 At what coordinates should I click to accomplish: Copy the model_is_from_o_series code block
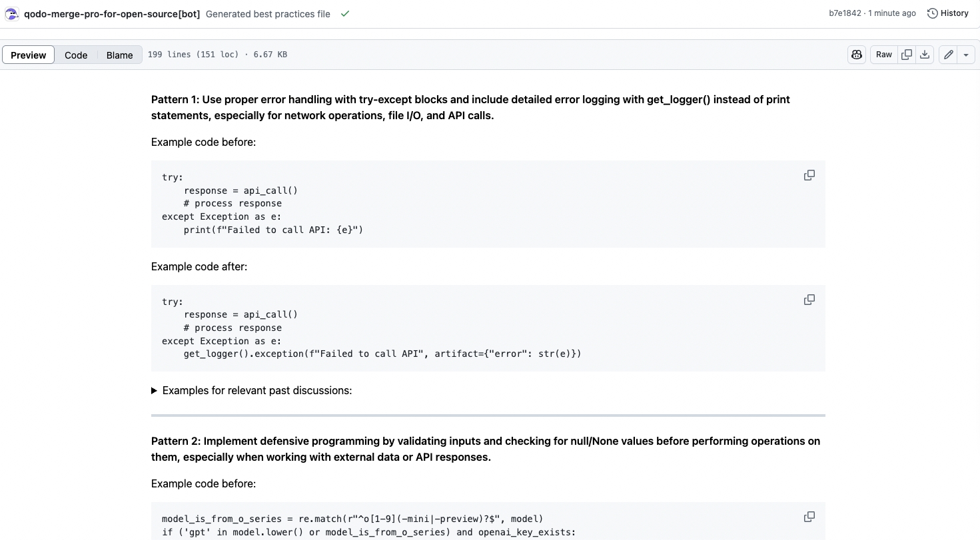[x=809, y=517]
